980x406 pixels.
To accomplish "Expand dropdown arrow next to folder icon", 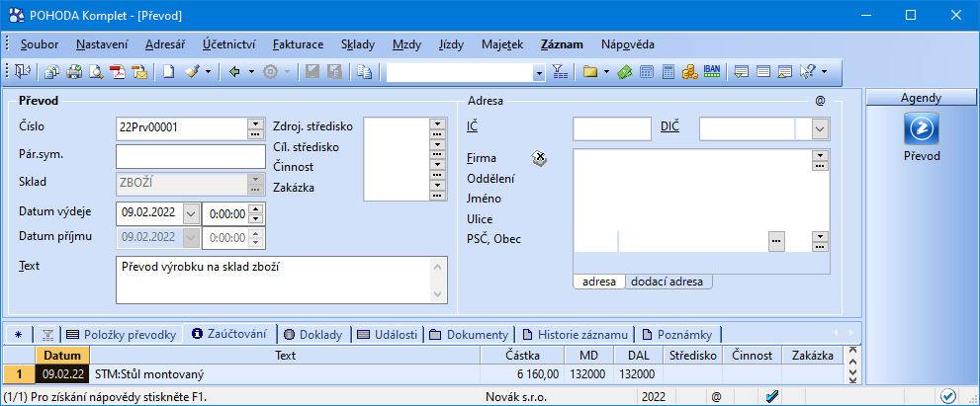I will 605,72.
